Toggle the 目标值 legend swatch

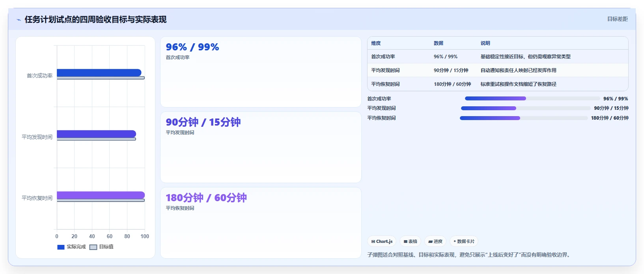[93, 247]
